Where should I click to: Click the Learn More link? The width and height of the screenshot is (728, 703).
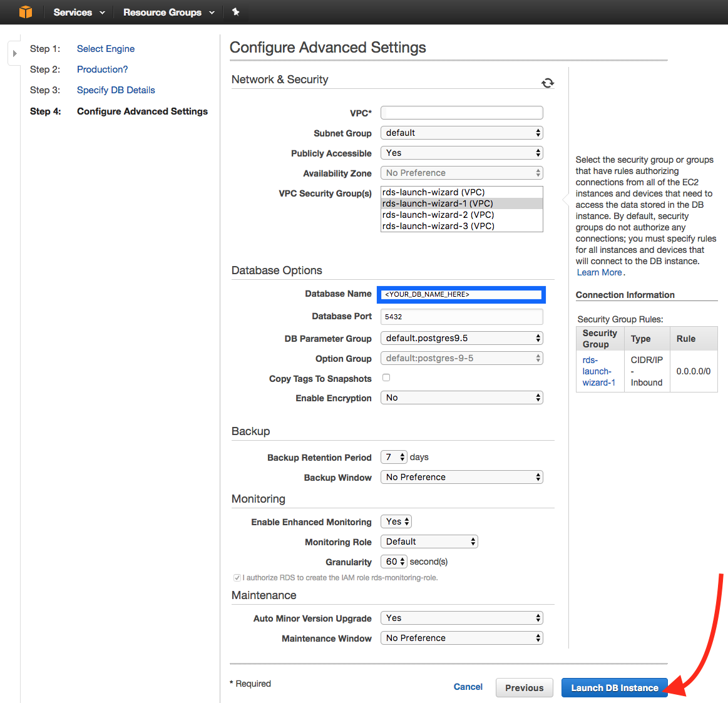600,272
